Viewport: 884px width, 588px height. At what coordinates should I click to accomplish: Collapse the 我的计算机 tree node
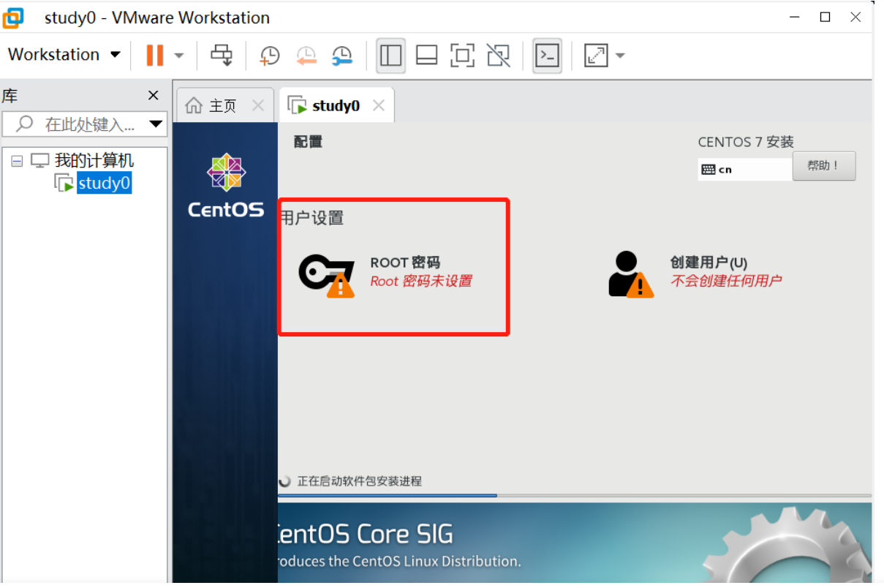point(17,161)
